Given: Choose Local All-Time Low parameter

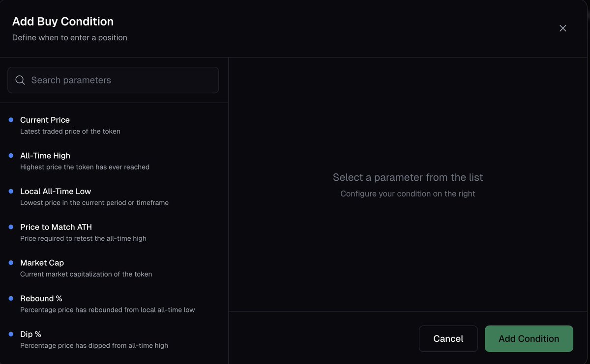Looking at the screenshot, I should pos(114,196).
